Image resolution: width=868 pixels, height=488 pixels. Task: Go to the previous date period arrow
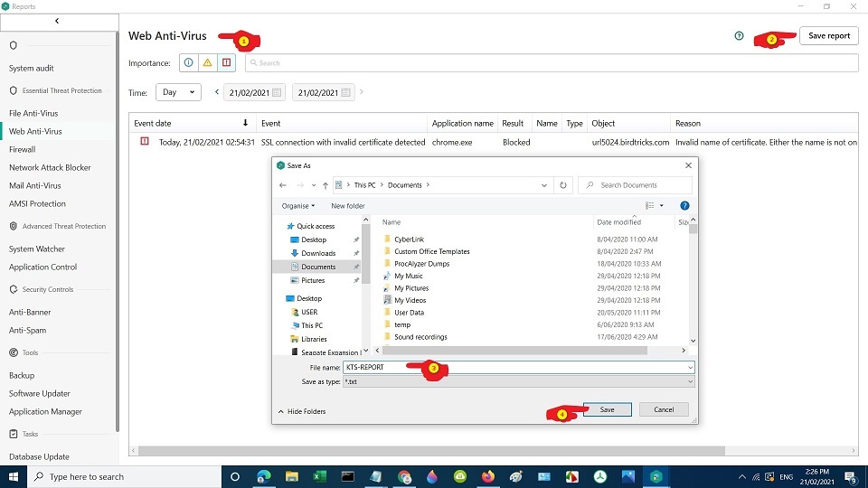[217, 92]
